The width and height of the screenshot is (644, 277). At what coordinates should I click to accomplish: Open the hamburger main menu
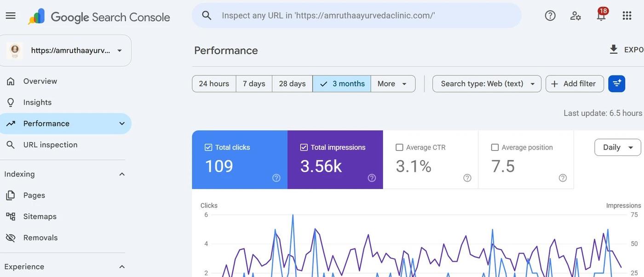pos(11,16)
